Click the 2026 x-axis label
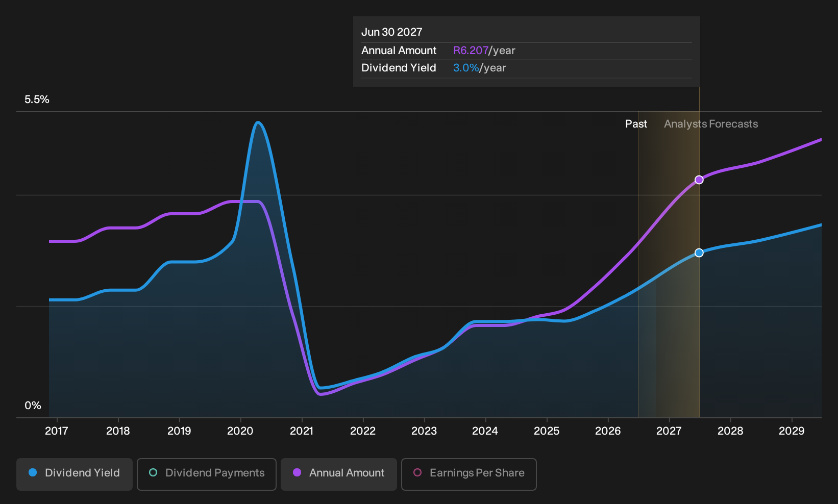838x504 pixels. pos(608,431)
